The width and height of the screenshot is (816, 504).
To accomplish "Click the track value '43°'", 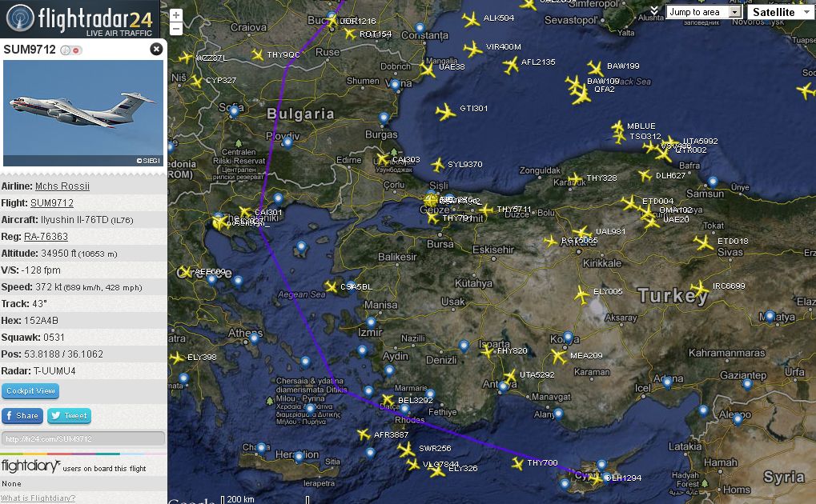I will (39, 304).
